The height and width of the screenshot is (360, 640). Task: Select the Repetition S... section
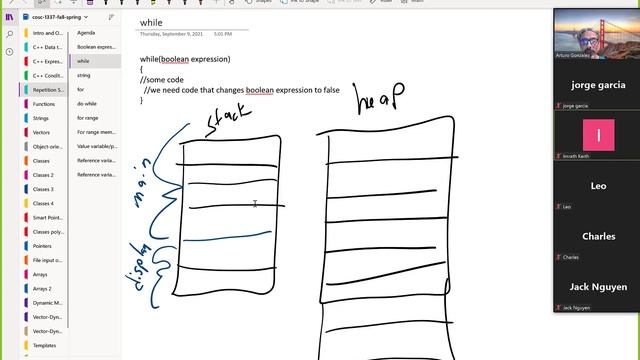[43, 90]
